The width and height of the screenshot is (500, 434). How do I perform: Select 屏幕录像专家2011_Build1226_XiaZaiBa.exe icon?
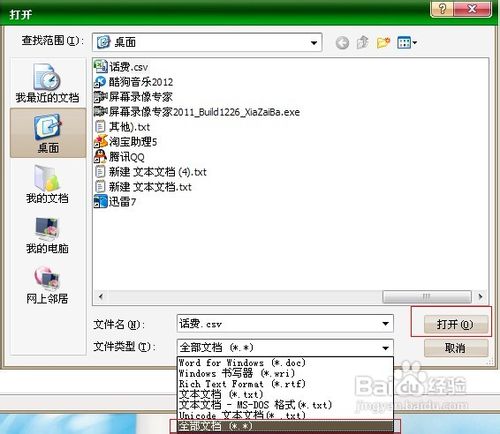click(x=100, y=112)
